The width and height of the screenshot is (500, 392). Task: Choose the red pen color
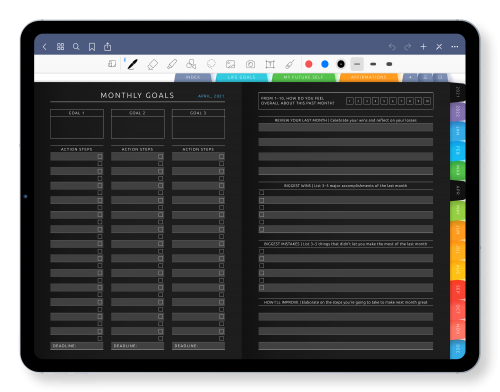(x=309, y=64)
